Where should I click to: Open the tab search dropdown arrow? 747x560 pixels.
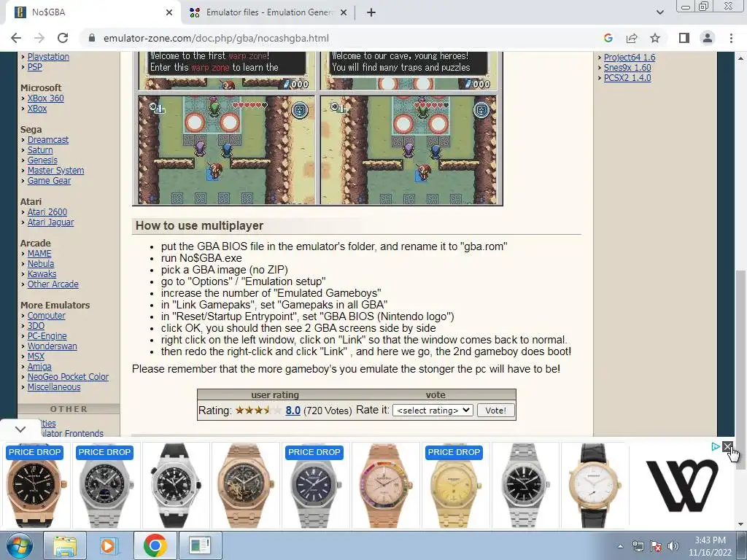tap(659, 12)
